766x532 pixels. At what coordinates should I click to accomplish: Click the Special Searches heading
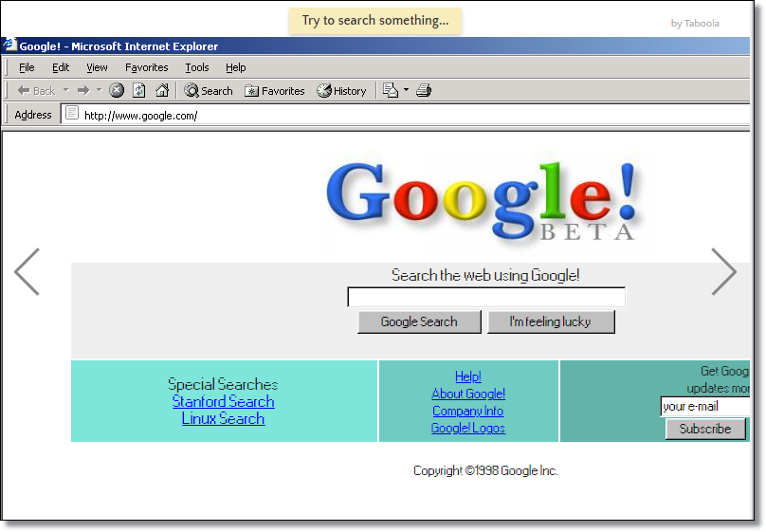click(223, 384)
